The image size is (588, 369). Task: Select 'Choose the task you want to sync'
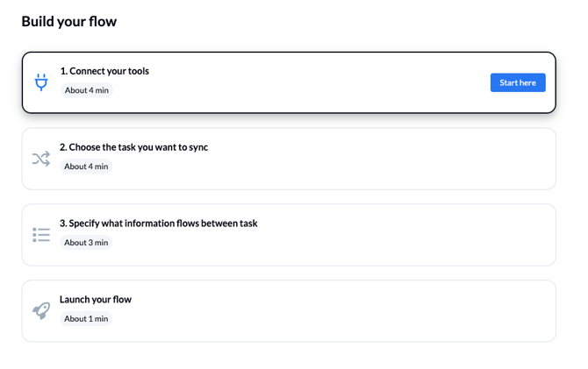pyautogui.click(x=133, y=147)
